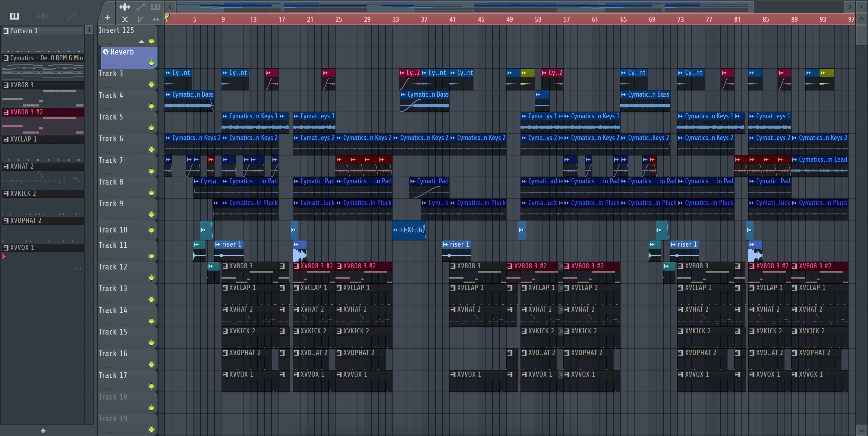Mute Track 3 with its green LED
The image size is (868, 436).
click(152, 85)
